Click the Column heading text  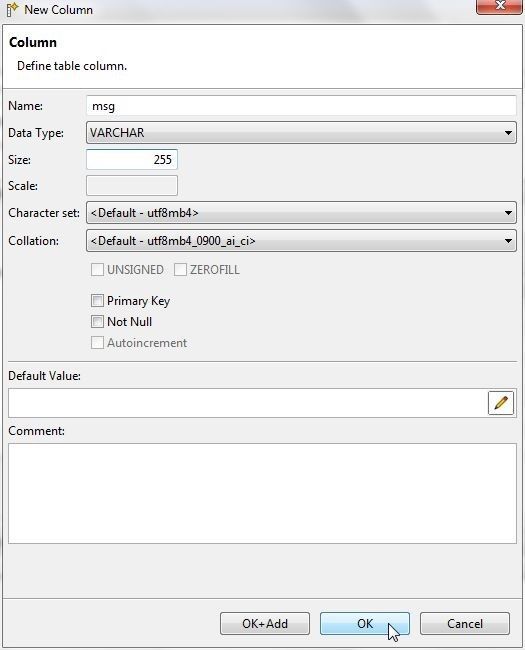point(33,42)
